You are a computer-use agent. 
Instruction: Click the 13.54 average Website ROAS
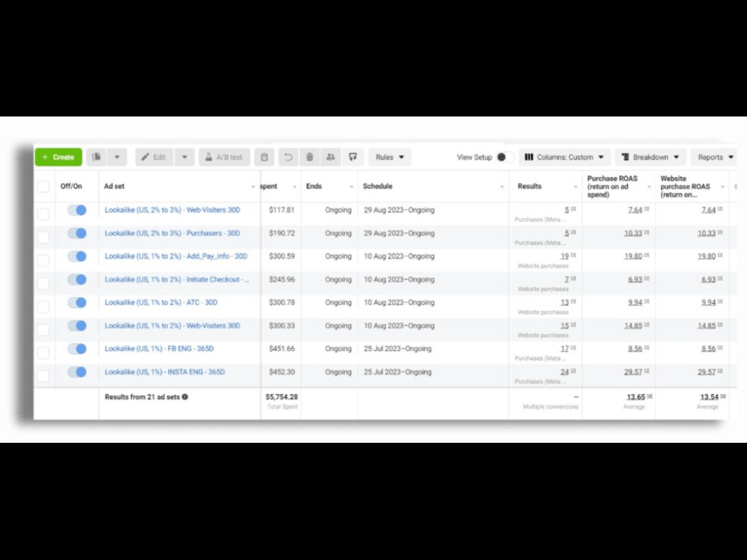(x=710, y=396)
